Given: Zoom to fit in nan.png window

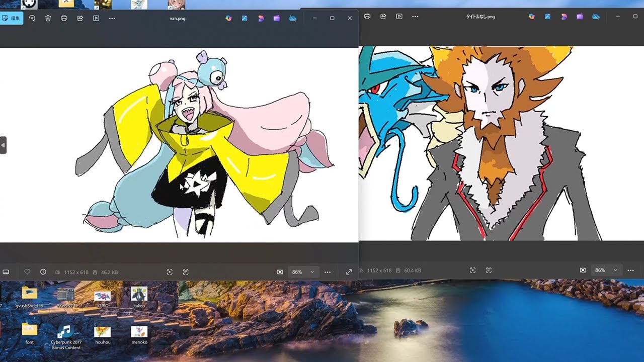Looking at the screenshot, I should 170,272.
